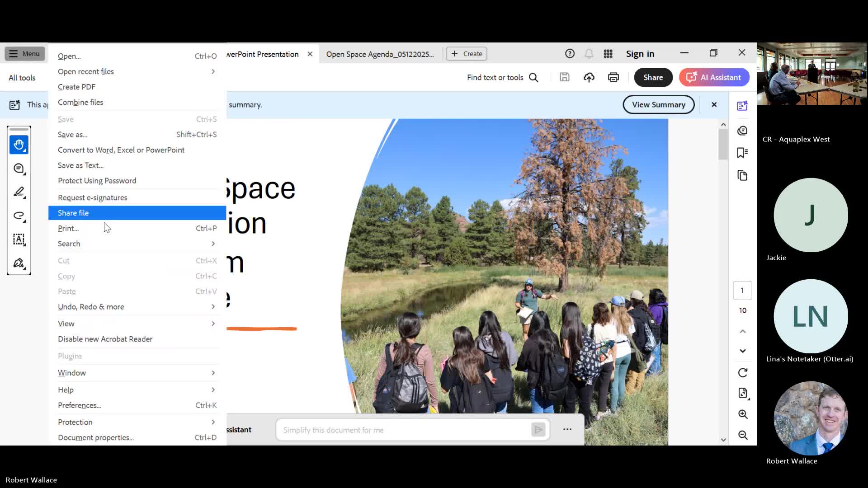The image size is (868, 488).
Task: Click the AI Assistant button
Action: click(714, 77)
